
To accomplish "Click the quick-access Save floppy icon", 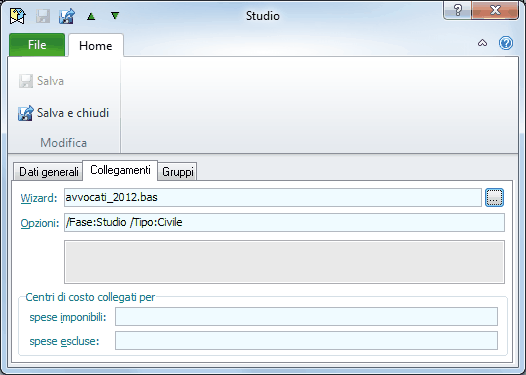I will (43, 16).
